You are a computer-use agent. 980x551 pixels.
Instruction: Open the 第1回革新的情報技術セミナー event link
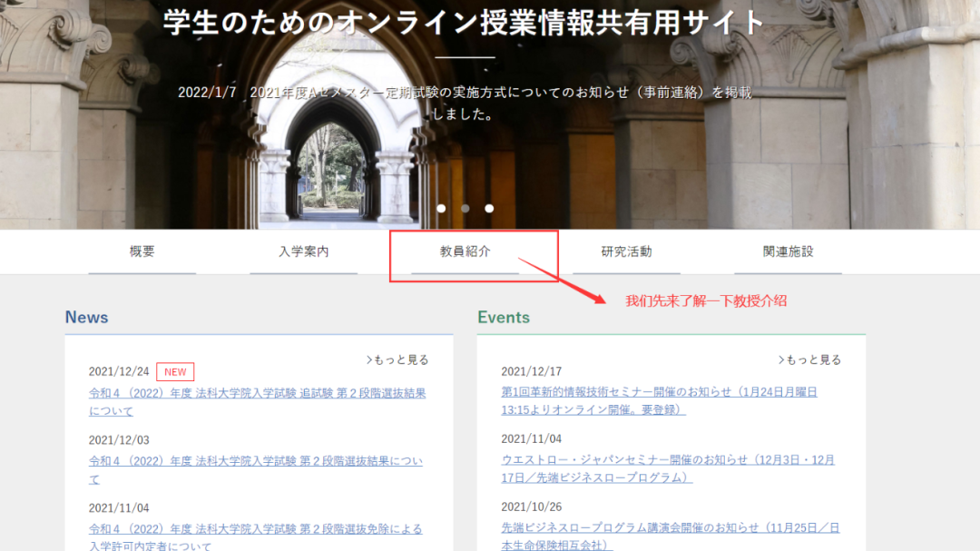pos(660,400)
